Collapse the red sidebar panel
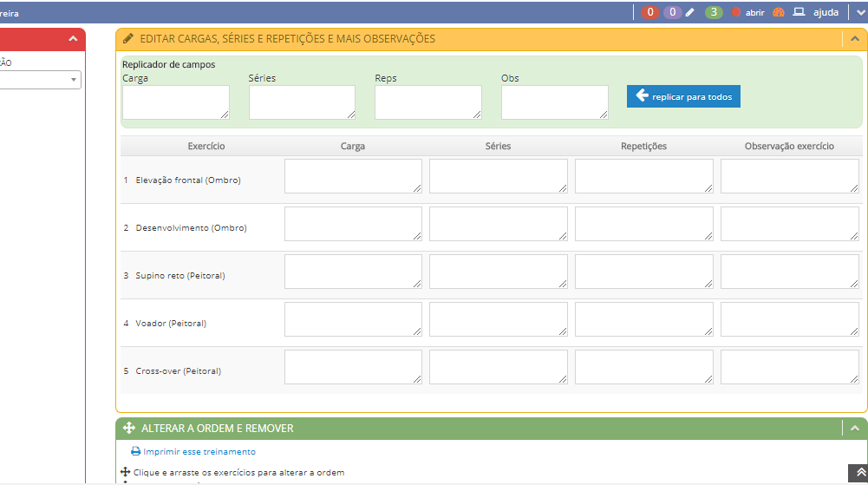The image size is (868, 485). tap(73, 39)
